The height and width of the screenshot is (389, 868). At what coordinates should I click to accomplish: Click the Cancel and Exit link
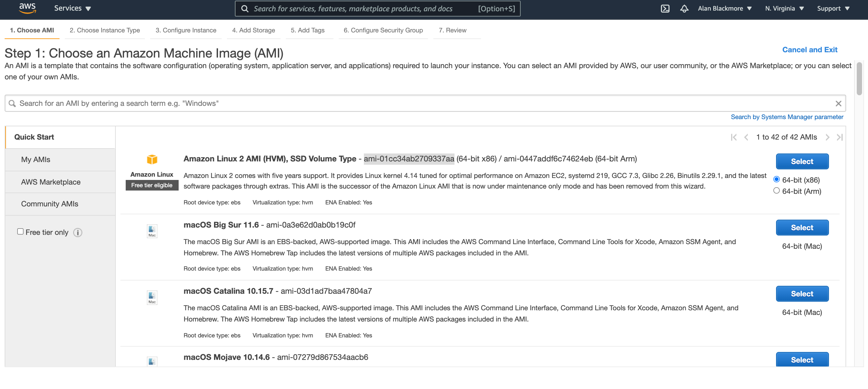tap(809, 50)
